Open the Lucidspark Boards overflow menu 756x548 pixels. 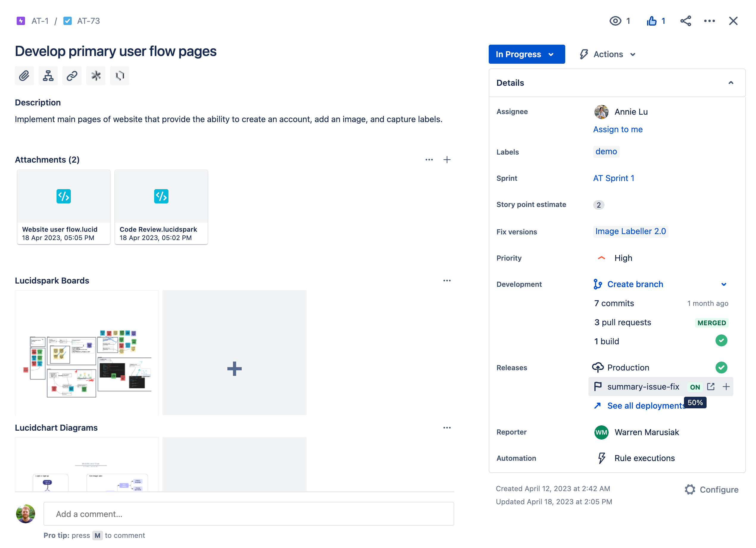pos(447,281)
